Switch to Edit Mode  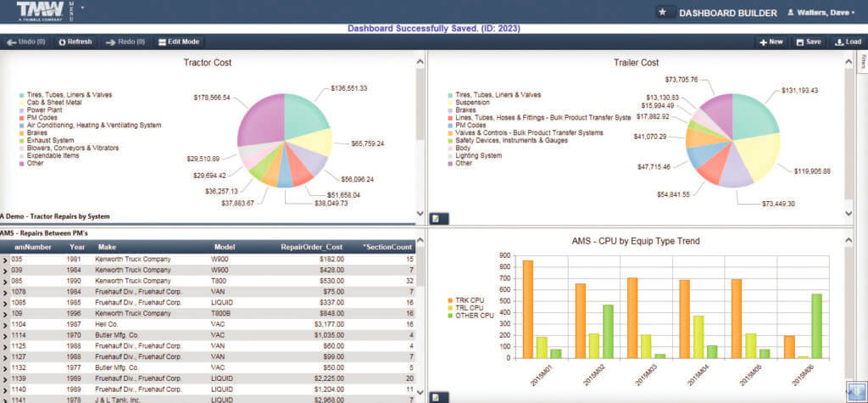coord(179,42)
